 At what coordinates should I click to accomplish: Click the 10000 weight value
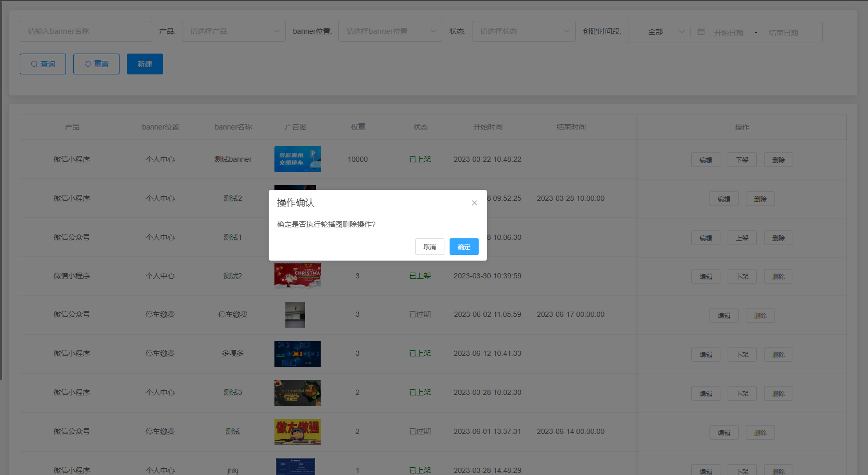click(358, 159)
